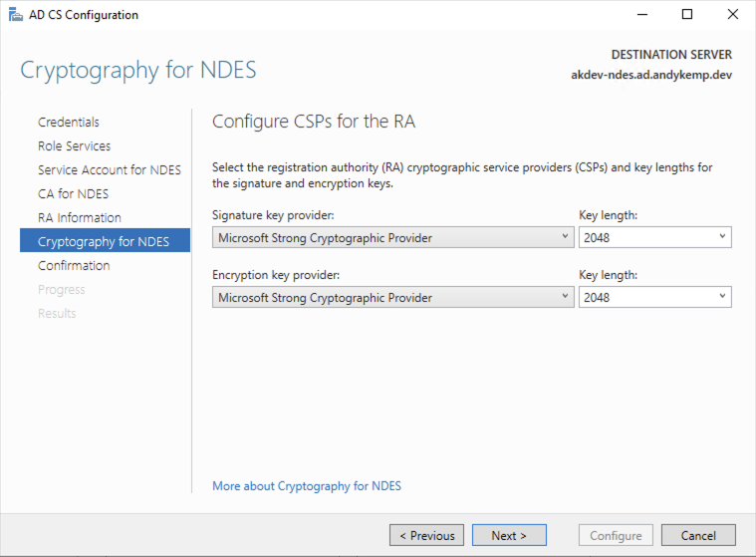Maximize the AD CS Configuration window
This screenshot has height=557, width=756.
coord(687,15)
